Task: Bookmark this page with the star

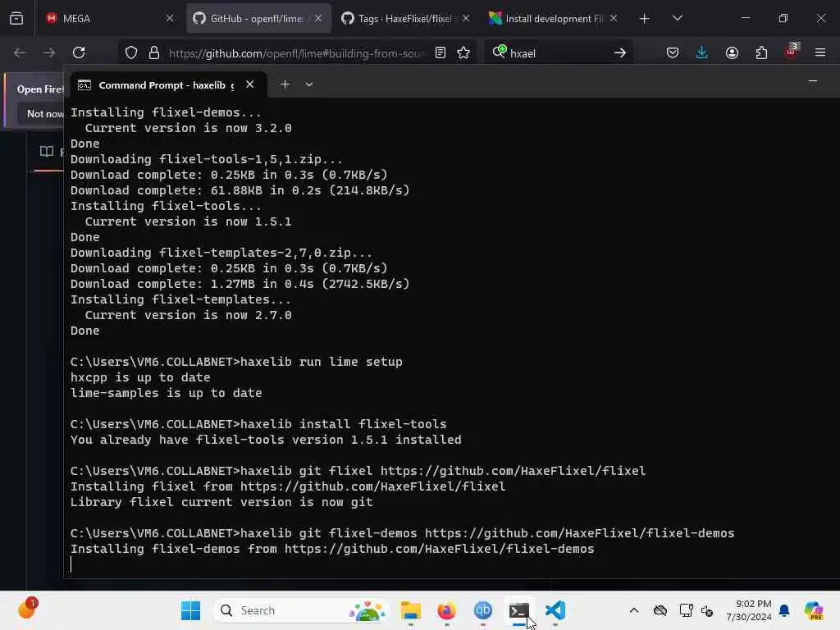Action: [463, 52]
